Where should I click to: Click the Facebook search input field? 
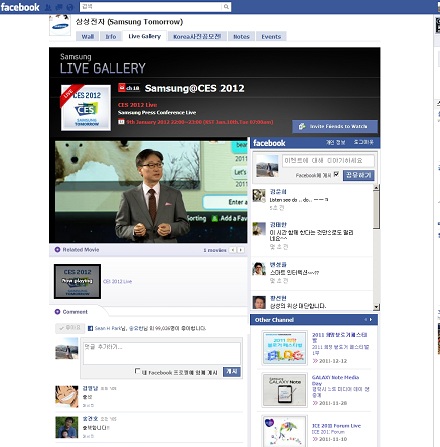(152, 7)
